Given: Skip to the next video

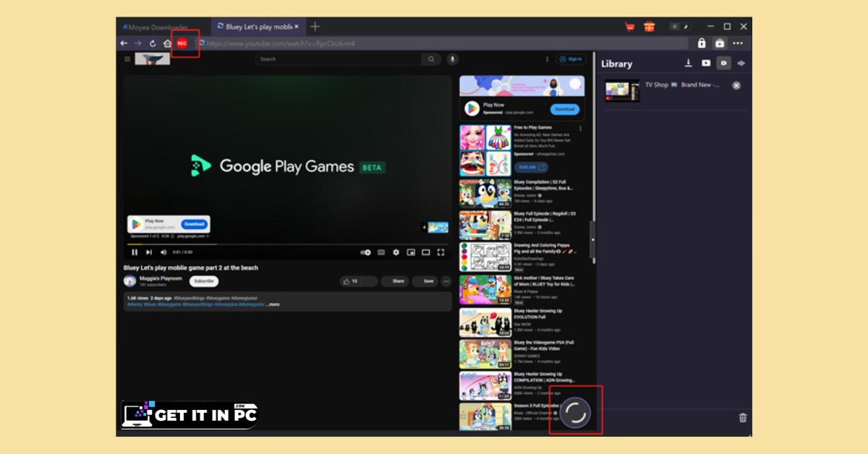Looking at the screenshot, I should [149, 252].
